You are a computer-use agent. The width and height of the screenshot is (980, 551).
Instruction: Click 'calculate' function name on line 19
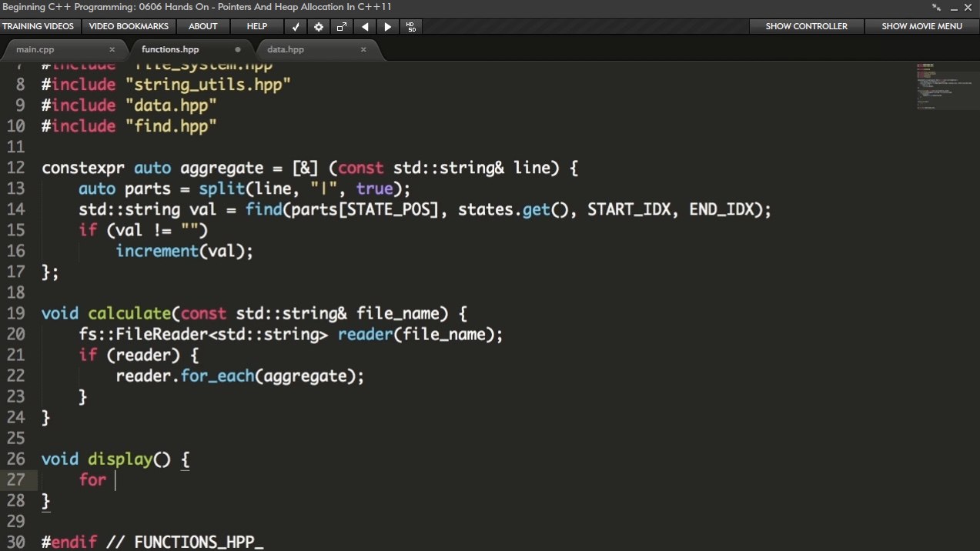coord(129,313)
